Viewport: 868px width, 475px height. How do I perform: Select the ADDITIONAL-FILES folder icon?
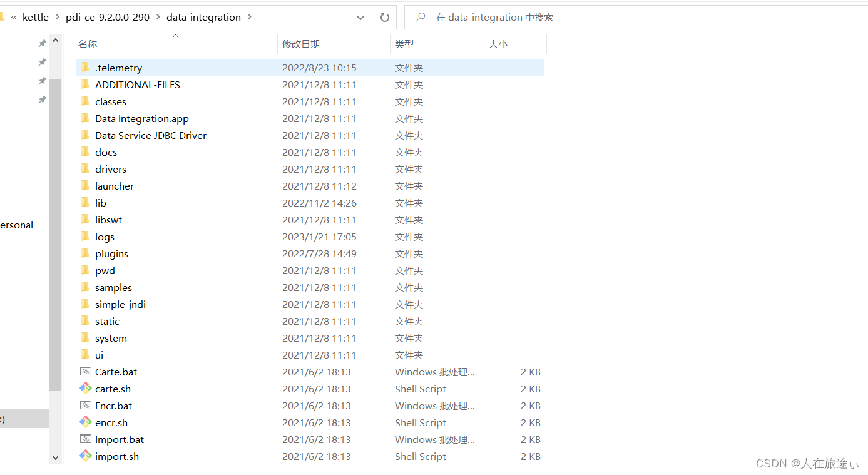[x=85, y=84]
